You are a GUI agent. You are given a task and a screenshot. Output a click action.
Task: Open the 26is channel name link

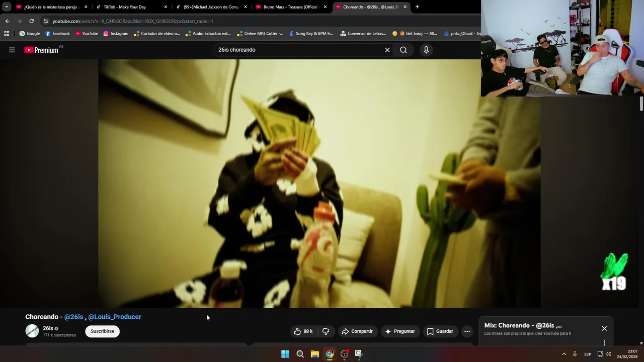coord(48,328)
